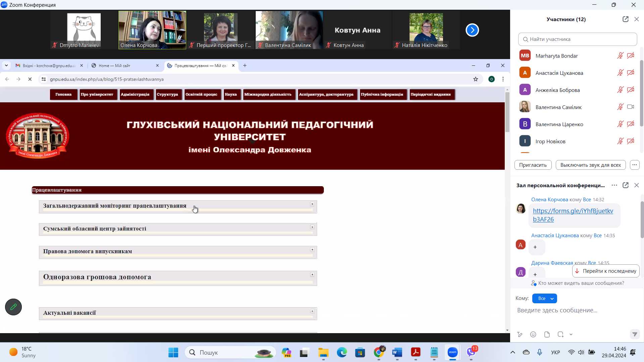Close the chat panel

[637, 185]
